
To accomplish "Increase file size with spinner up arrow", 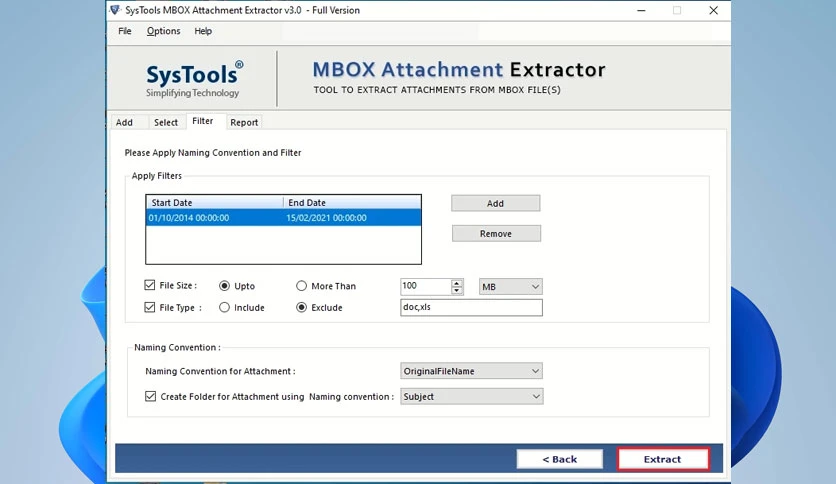I will (x=457, y=283).
